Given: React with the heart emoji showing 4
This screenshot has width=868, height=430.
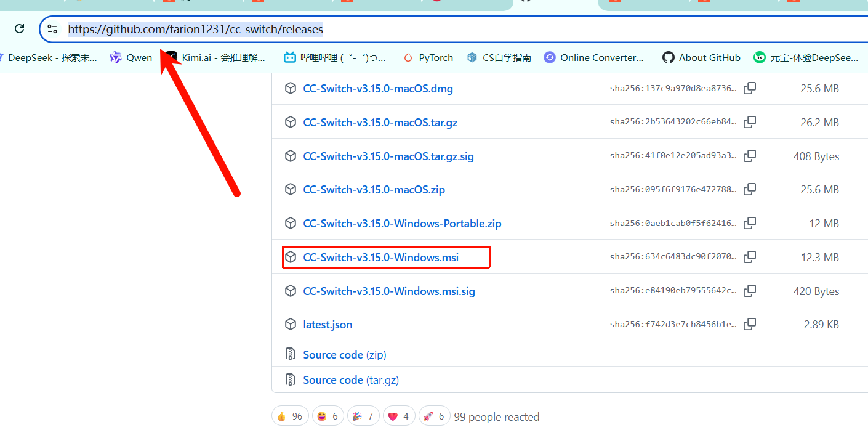Looking at the screenshot, I should pyautogui.click(x=399, y=416).
